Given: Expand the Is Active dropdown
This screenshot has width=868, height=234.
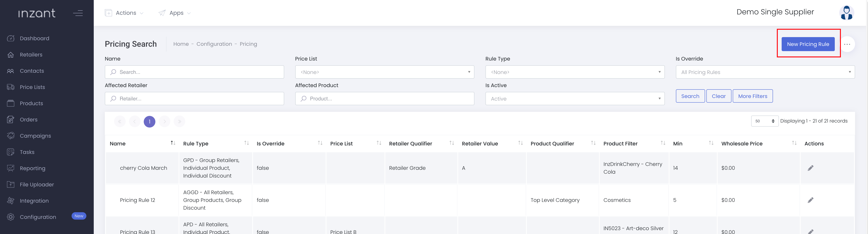Looking at the screenshot, I should pyautogui.click(x=575, y=99).
